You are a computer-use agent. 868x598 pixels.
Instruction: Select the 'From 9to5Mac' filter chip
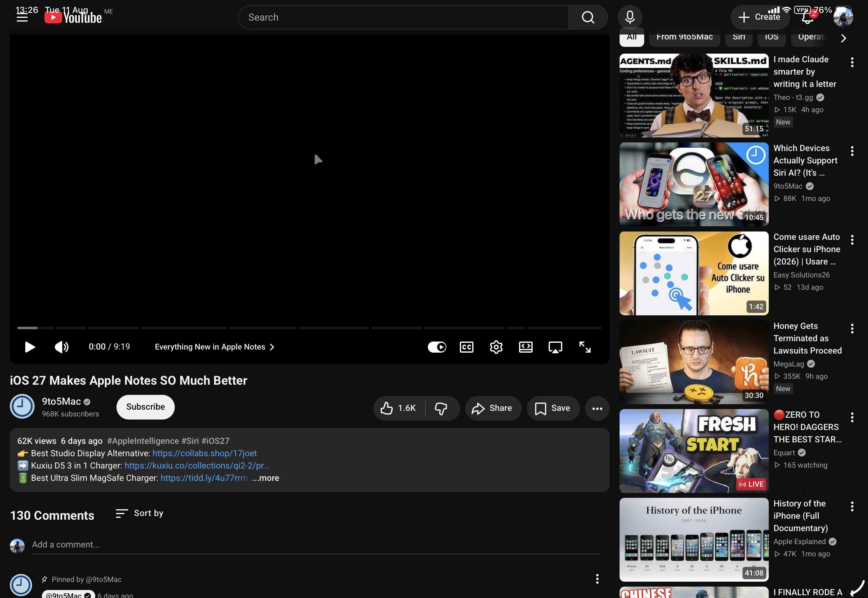tap(684, 37)
